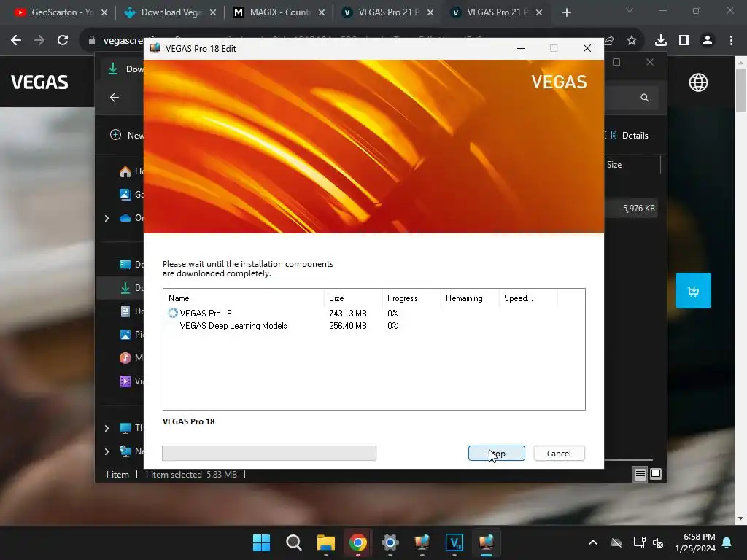
Task: Expand the Network tree node
Action: point(107,451)
